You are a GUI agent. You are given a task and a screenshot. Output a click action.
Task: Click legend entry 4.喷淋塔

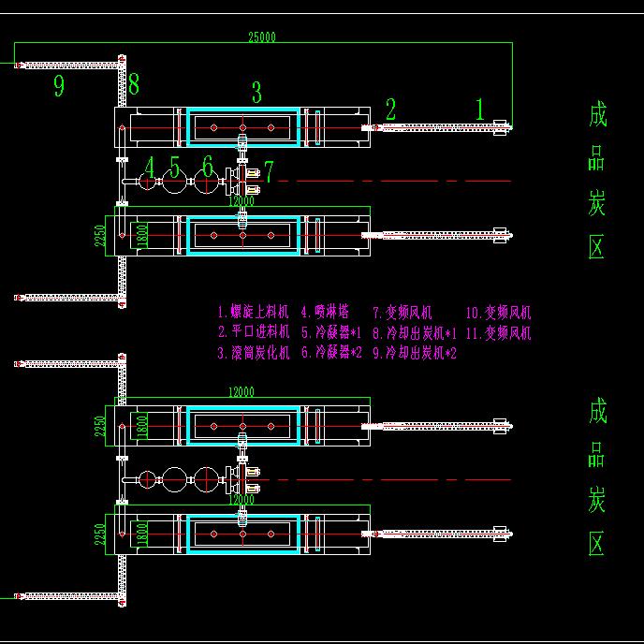(325, 313)
